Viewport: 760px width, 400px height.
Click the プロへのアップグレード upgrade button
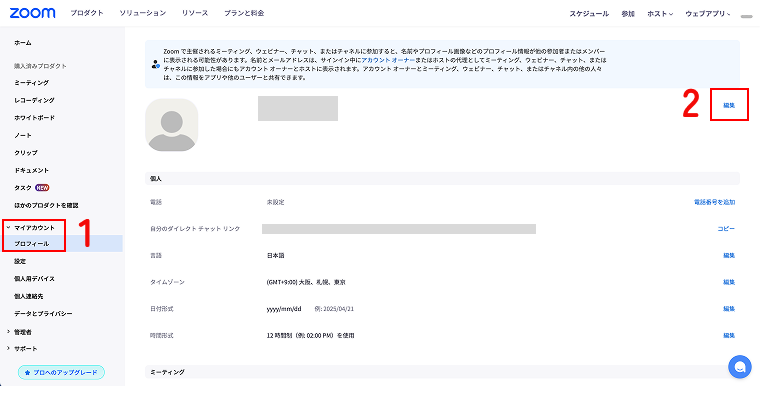pyautogui.click(x=61, y=372)
